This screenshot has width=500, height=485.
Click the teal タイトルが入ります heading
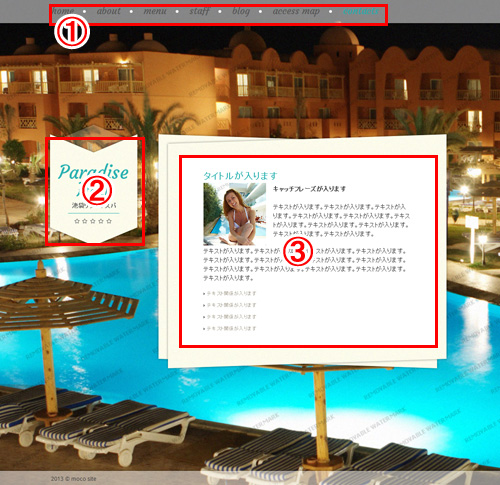(240, 176)
